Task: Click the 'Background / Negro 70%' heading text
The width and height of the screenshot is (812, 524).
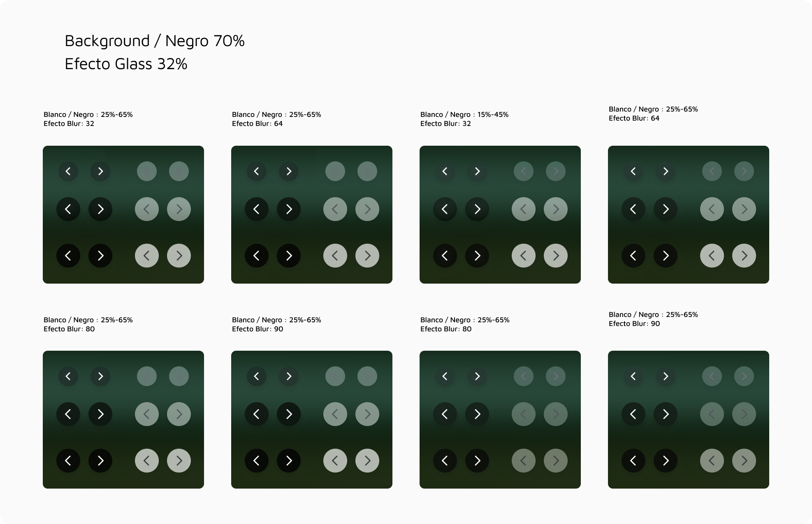Action: (155, 41)
